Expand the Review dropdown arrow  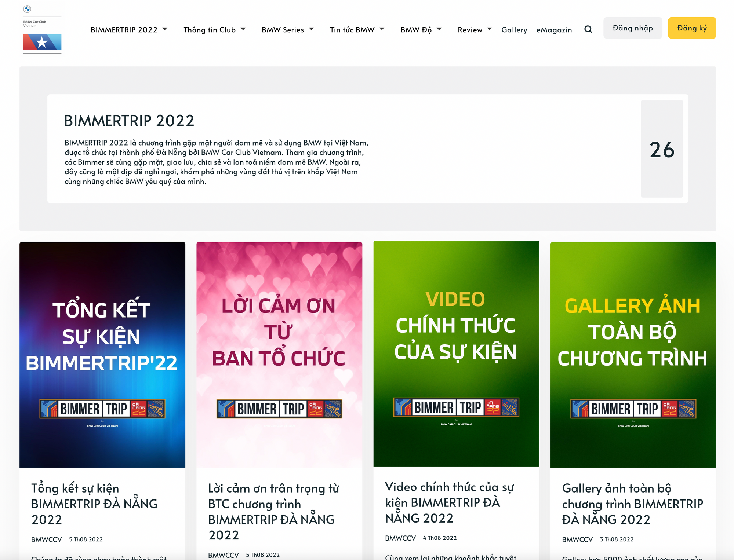pos(490,29)
